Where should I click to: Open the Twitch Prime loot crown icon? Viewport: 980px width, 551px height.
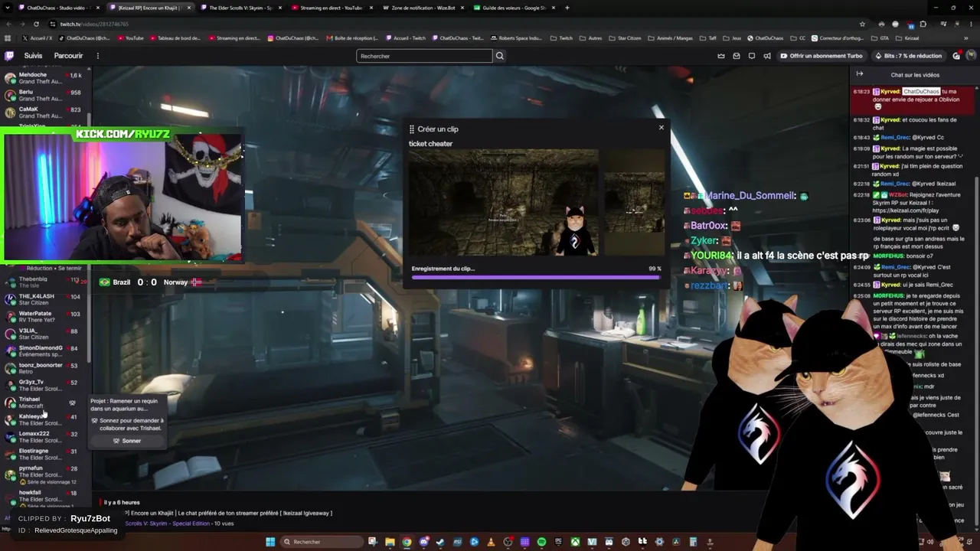tap(721, 56)
